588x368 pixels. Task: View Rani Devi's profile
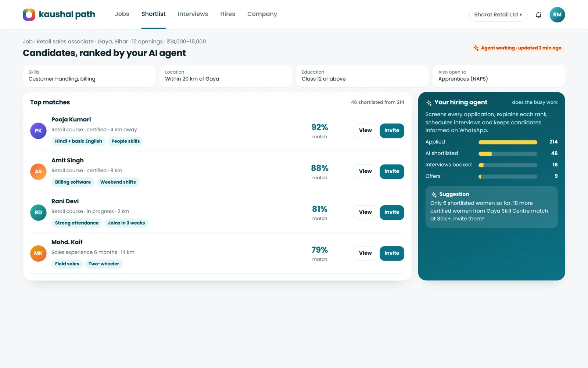(x=365, y=212)
